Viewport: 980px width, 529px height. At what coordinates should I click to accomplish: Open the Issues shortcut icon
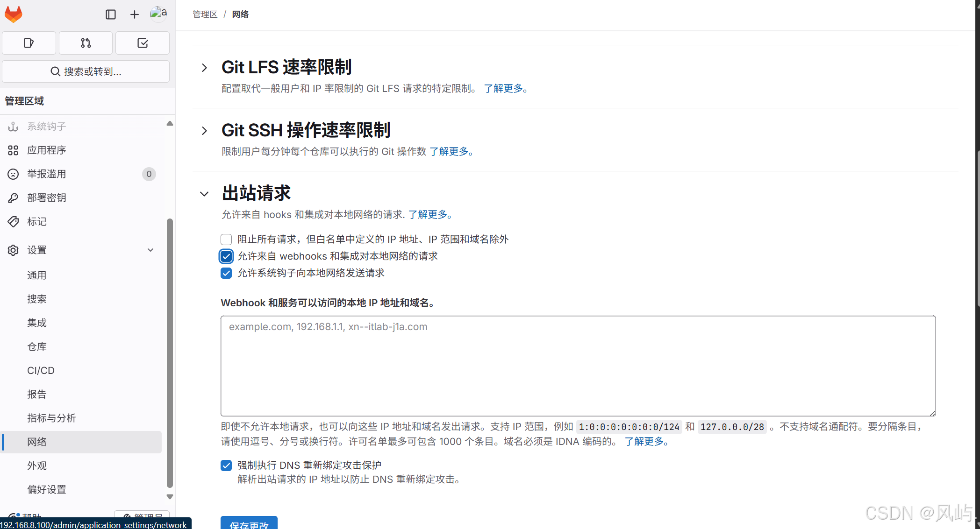tap(29, 43)
